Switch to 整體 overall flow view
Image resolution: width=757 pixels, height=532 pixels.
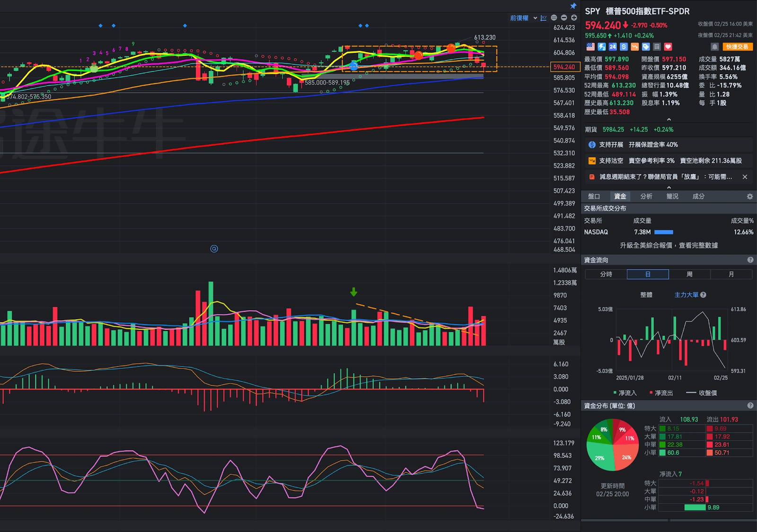coord(646,295)
